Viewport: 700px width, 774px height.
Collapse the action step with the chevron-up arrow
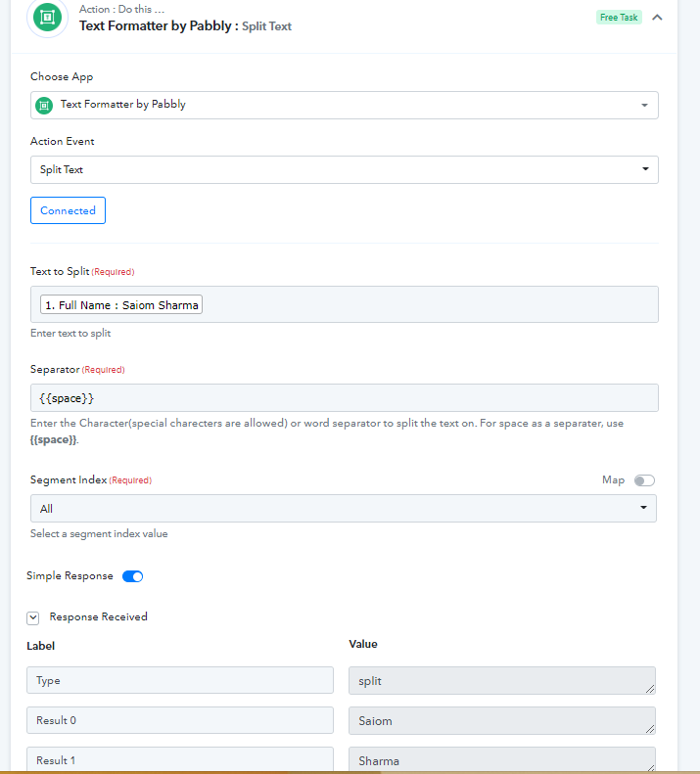pos(657,18)
